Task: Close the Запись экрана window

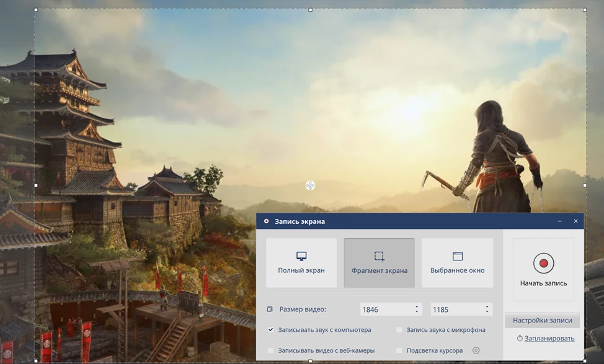Action: click(576, 221)
